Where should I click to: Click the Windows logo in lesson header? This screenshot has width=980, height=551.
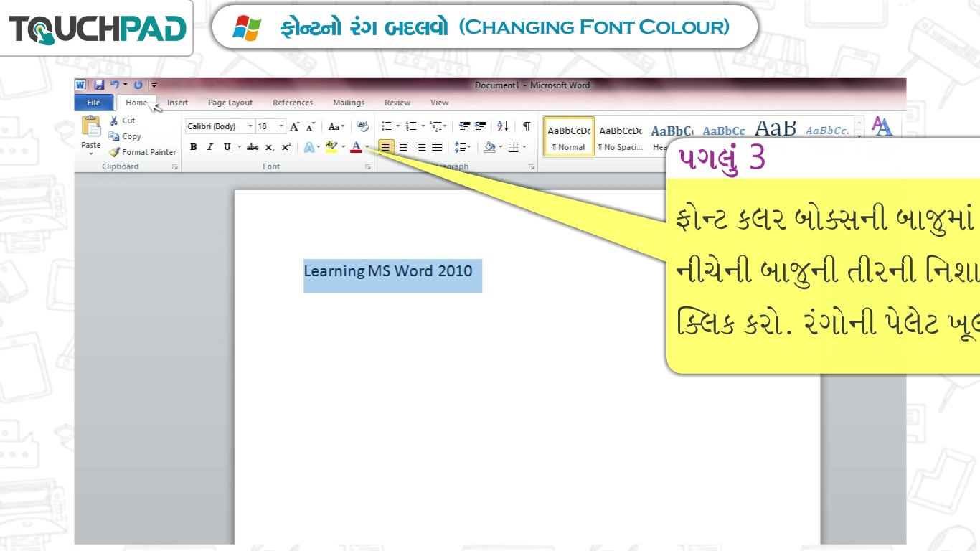[x=247, y=28]
